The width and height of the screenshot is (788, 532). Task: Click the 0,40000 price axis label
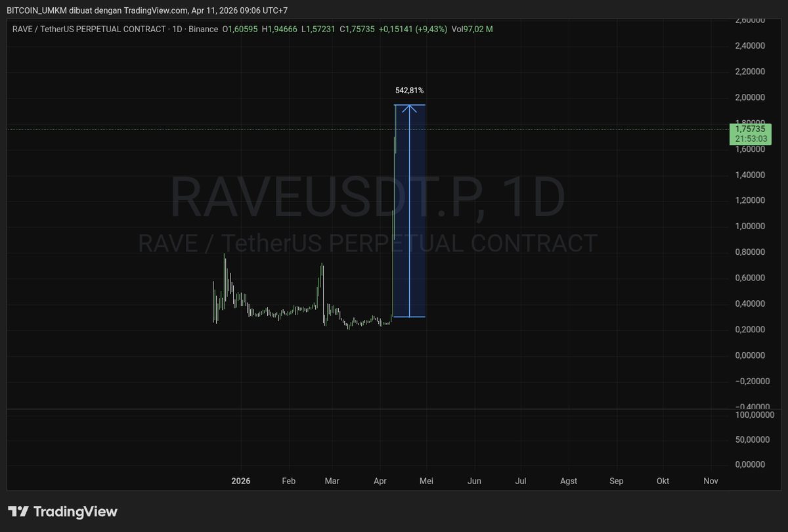750,303
